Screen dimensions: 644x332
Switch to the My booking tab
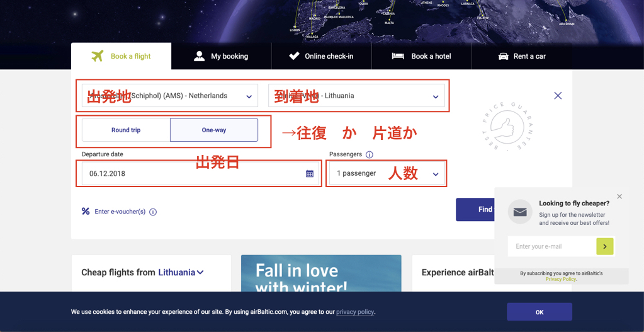(x=221, y=56)
